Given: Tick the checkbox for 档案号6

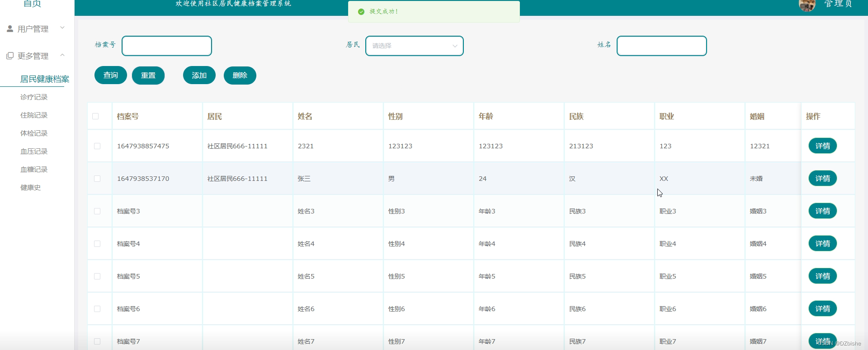Looking at the screenshot, I should [97, 309].
